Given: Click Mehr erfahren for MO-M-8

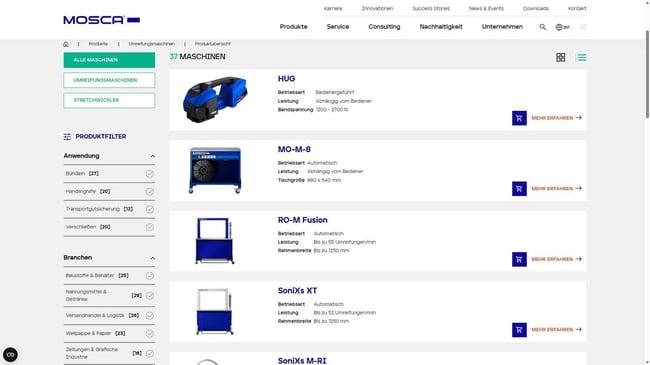Looking at the screenshot, I should coord(552,189).
